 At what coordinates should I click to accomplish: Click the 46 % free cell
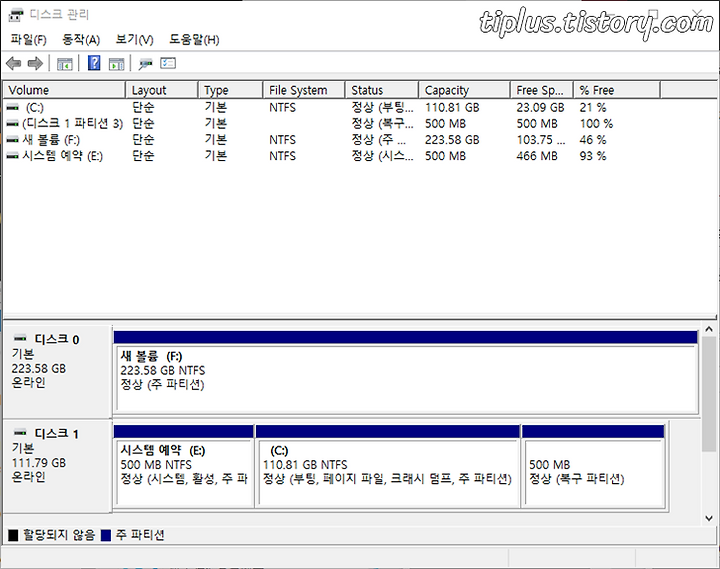coord(593,140)
